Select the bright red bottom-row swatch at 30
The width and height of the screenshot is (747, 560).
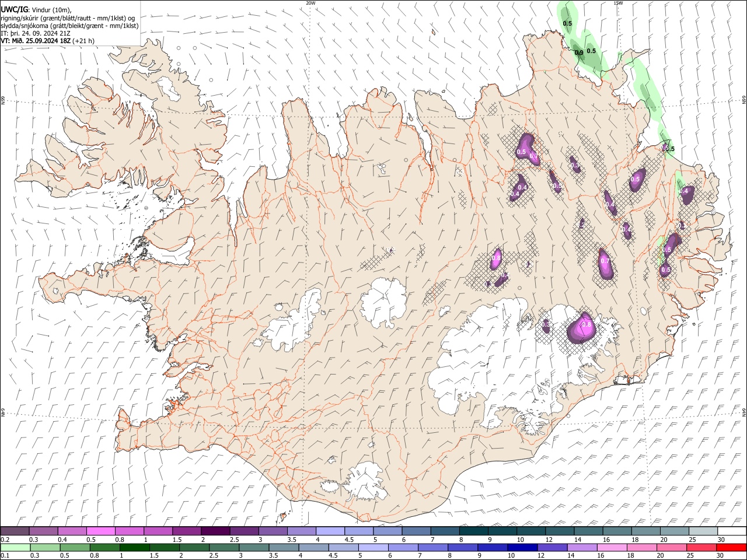(x=731, y=547)
